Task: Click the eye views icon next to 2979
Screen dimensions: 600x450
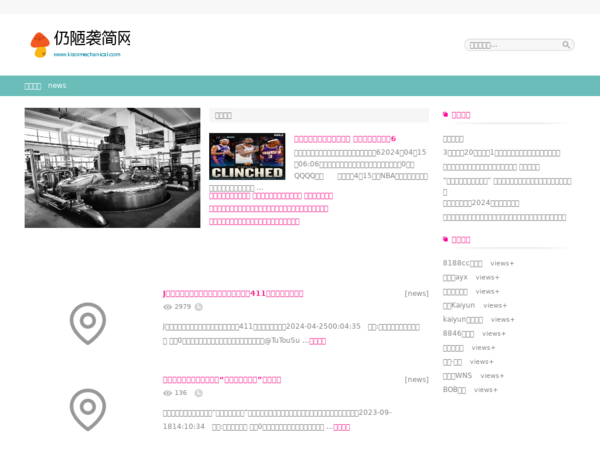Action: click(167, 307)
